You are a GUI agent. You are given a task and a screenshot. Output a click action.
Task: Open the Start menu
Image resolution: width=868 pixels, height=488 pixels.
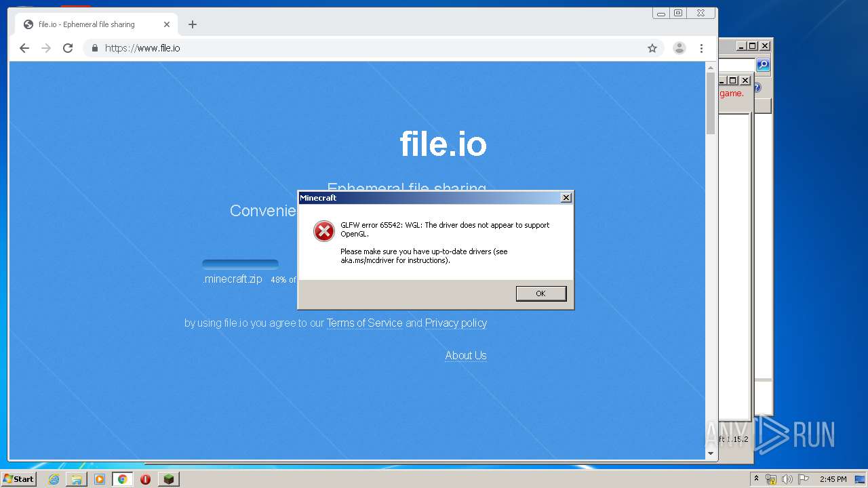(18, 479)
